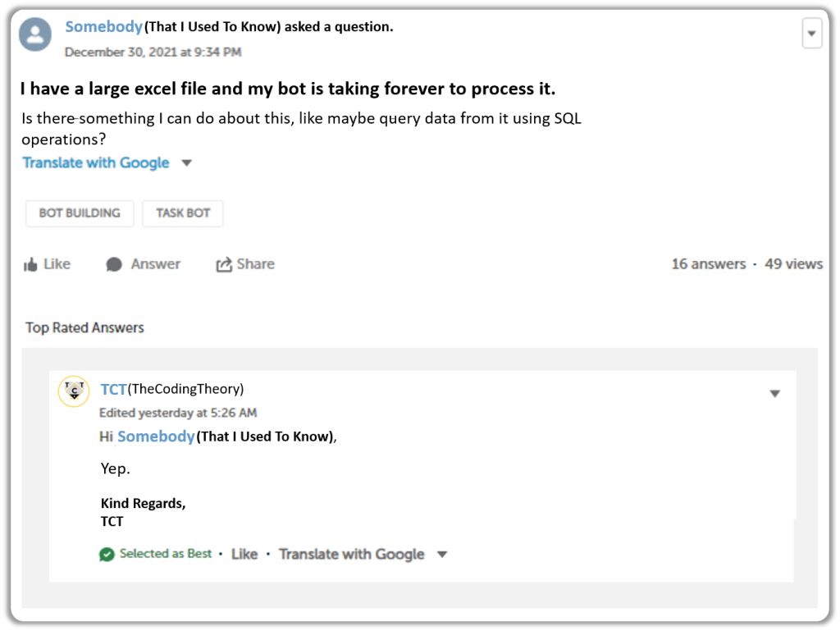
Task: Click the asker's gray profile avatar
Action: pos(35,34)
